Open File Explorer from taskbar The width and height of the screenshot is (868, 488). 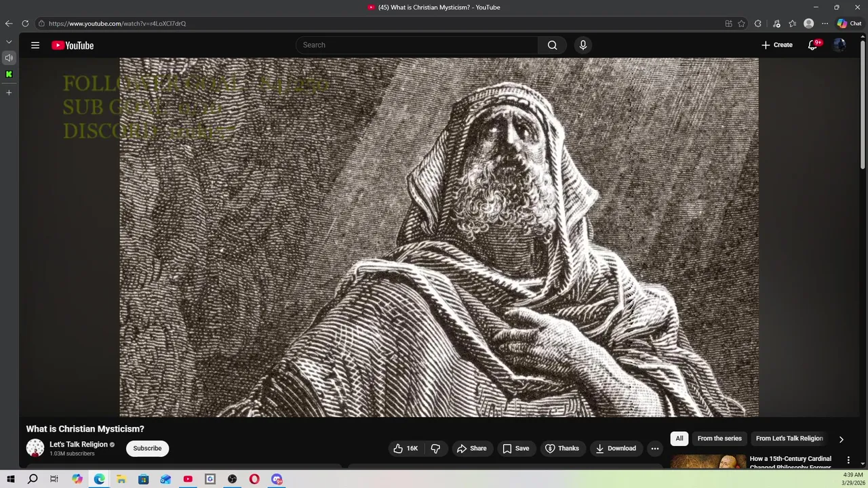pyautogui.click(x=121, y=479)
